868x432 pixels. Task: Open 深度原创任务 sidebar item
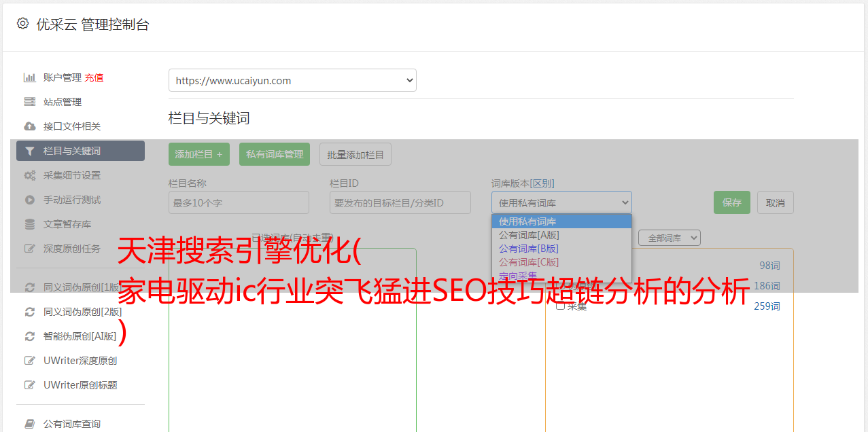pyautogui.click(x=72, y=249)
